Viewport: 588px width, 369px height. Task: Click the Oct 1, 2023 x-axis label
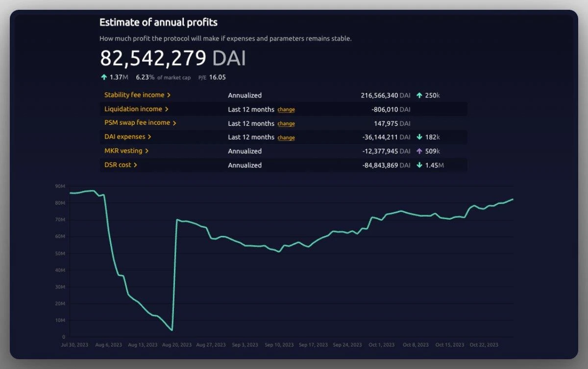(381, 345)
